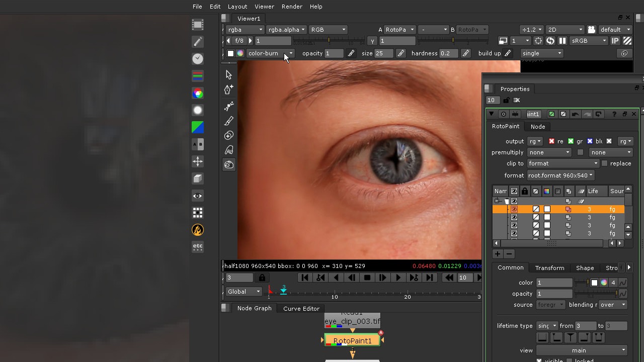
Task: Open the Render menu
Action: (292, 7)
